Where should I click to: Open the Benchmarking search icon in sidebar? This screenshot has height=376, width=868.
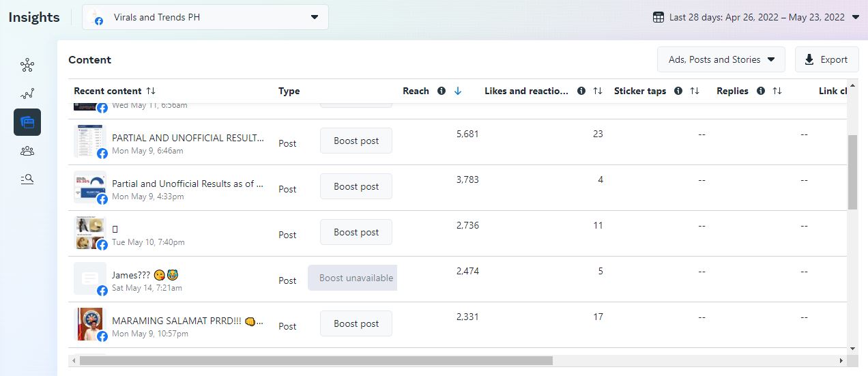(x=27, y=179)
